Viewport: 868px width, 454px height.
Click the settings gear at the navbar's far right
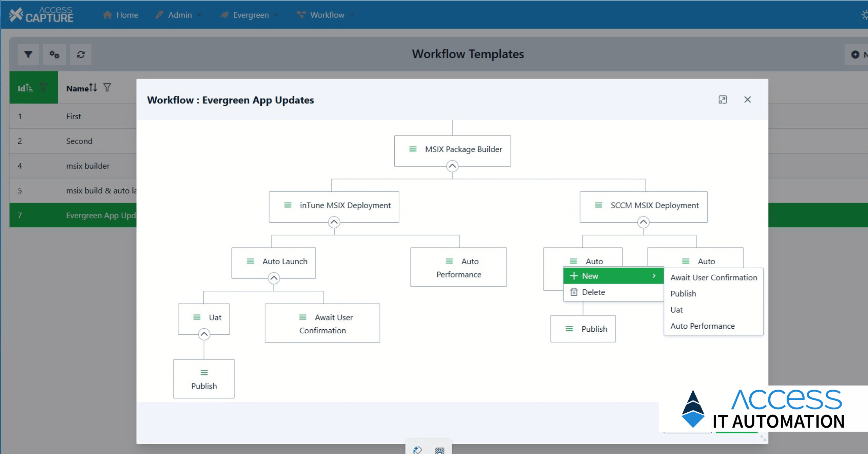pyautogui.click(x=865, y=15)
